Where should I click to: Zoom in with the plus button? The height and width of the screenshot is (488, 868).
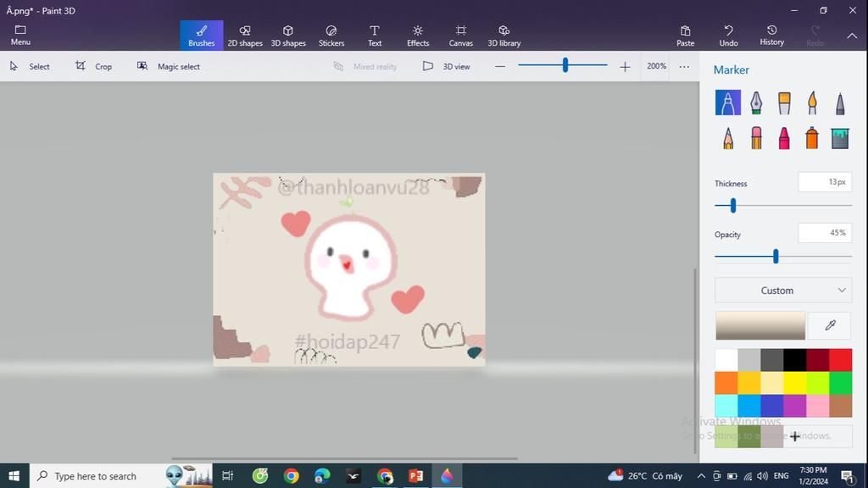625,66
